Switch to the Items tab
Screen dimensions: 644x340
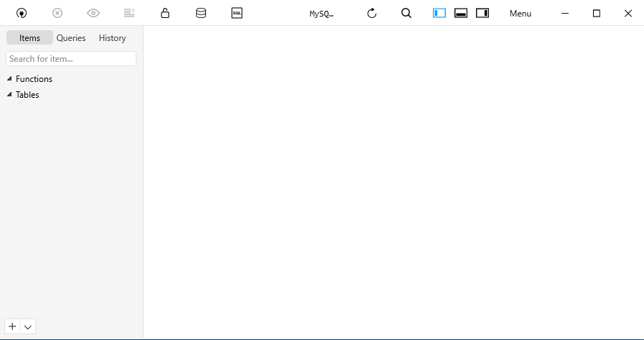click(x=29, y=38)
